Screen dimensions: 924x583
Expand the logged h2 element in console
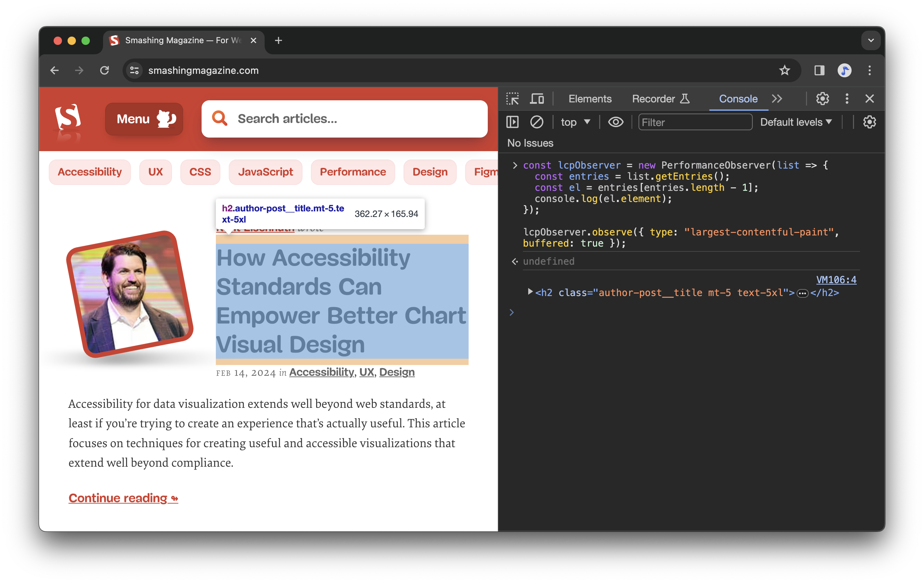point(530,292)
